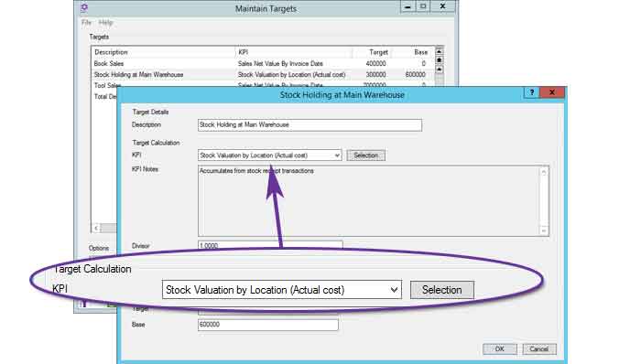Maximize the Maintain Targets window
The height and width of the screenshot is (364, 641).
pos(423,7)
